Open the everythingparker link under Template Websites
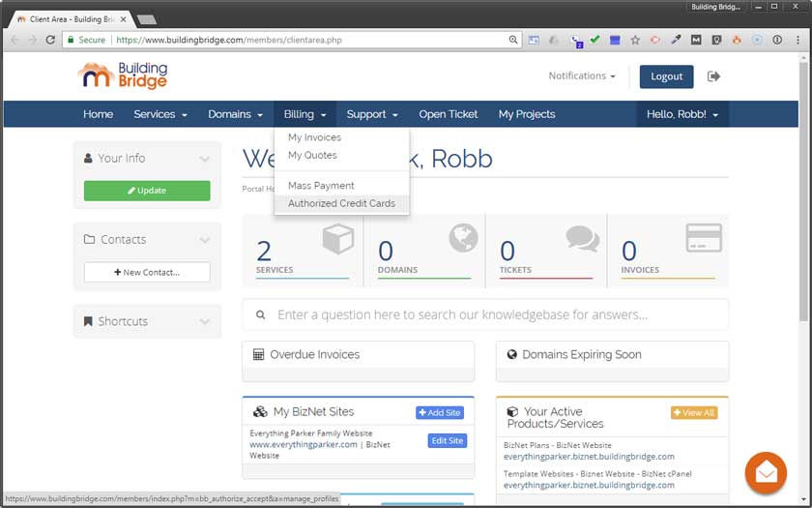The width and height of the screenshot is (812, 508). point(589,485)
